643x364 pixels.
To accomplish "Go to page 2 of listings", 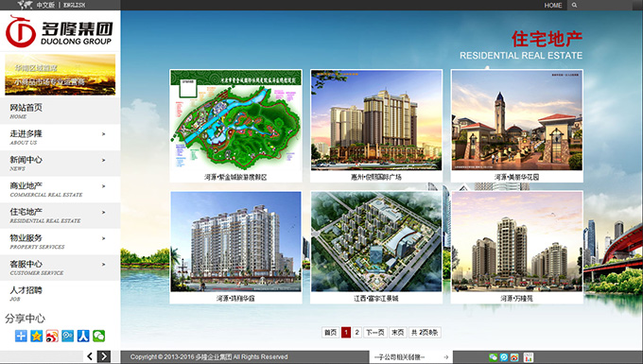I will [x=356, y=332].
